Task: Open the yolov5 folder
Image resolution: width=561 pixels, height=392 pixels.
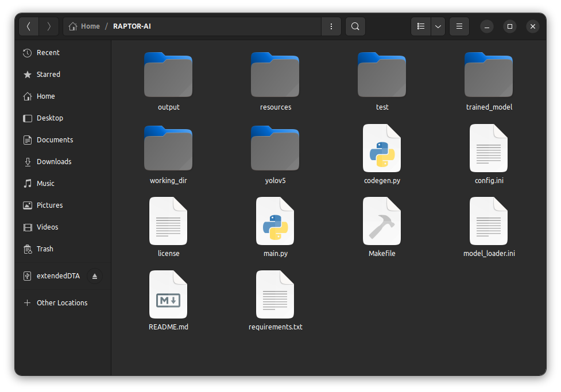Action: click(x=275, y=148)
